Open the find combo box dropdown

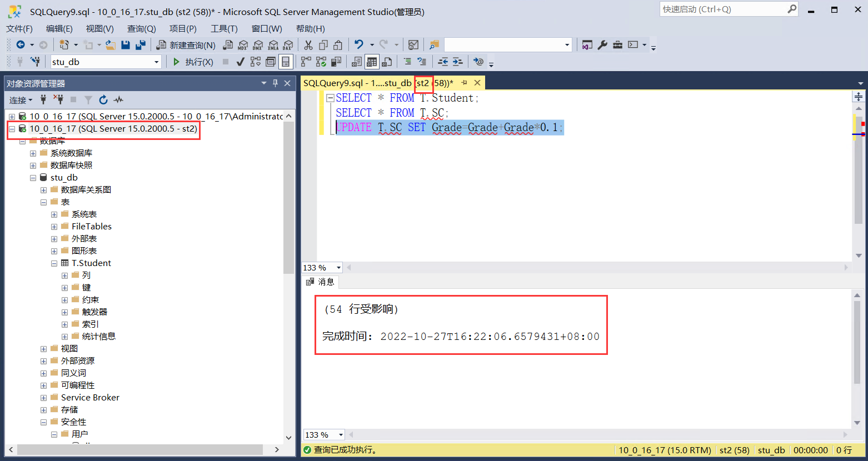pyautogui.click(x=567, y=45)
